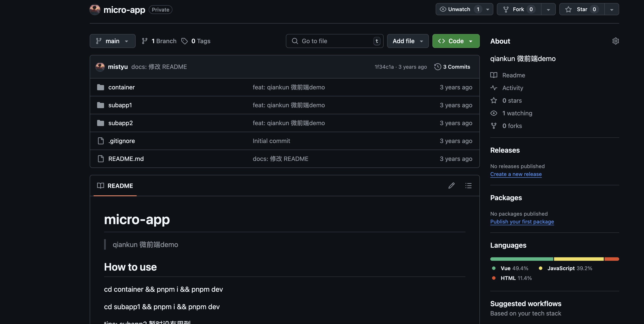Toggle Unwatch for this repository
The image size is (644, 324).
tap(459, 9)
